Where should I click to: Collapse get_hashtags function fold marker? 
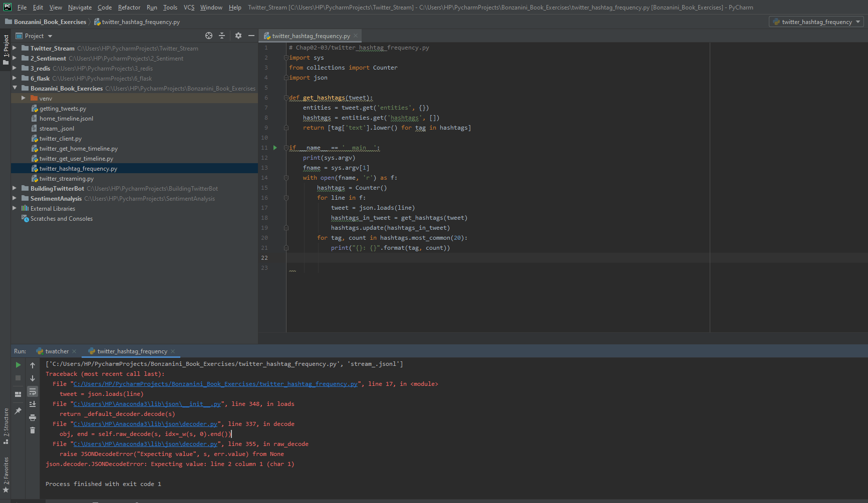coord(286,98)
